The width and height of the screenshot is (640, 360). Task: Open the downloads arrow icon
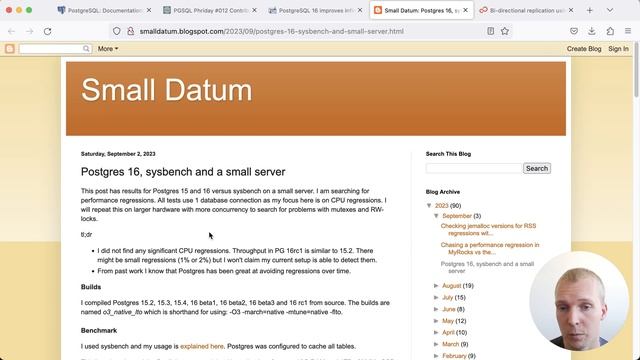(592, 31)
